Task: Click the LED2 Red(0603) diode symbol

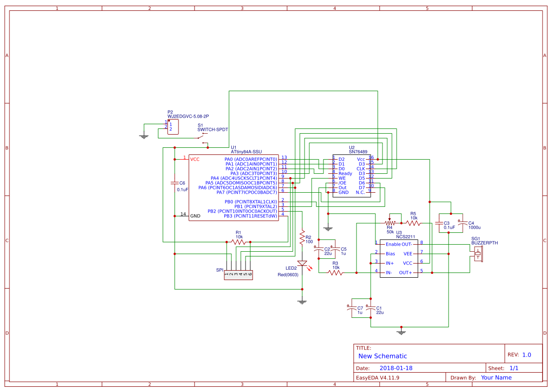Action: coord(303,262)
